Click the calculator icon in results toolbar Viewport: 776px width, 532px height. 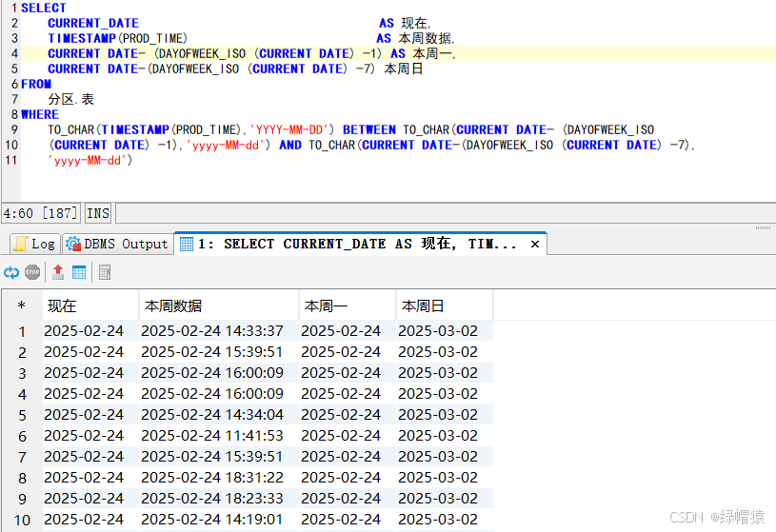105,272
